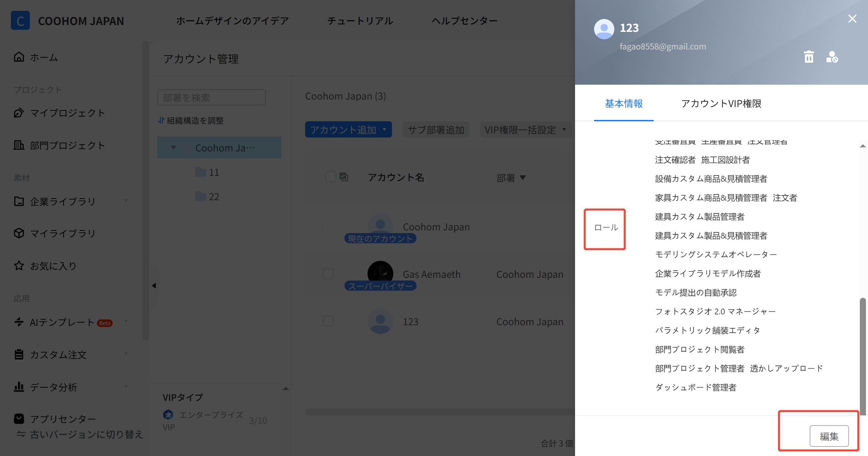Click the 現在のアカウント badge

click(x=380, y=239)
